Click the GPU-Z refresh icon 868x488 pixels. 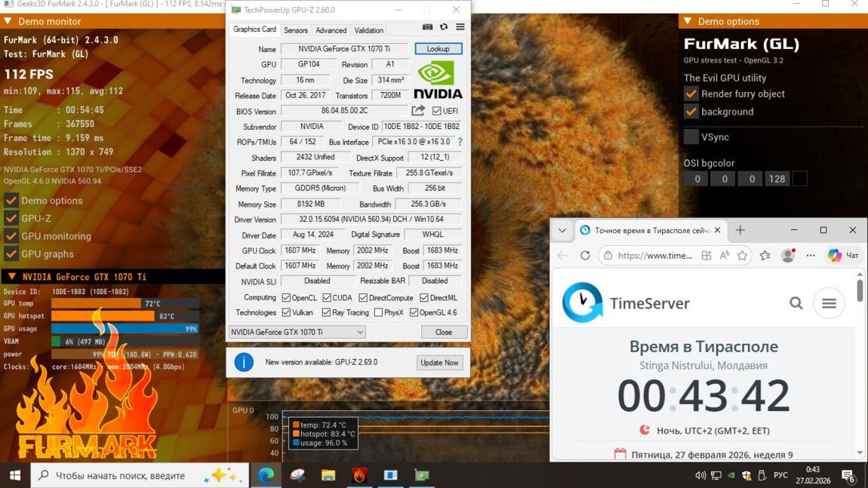click(444, 27)
